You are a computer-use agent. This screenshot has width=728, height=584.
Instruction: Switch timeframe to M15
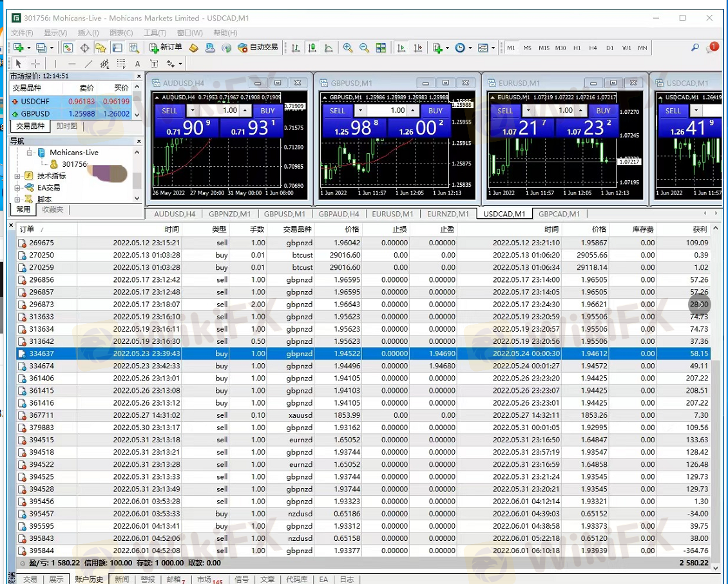pyautogui.click(x=544, y=48)
